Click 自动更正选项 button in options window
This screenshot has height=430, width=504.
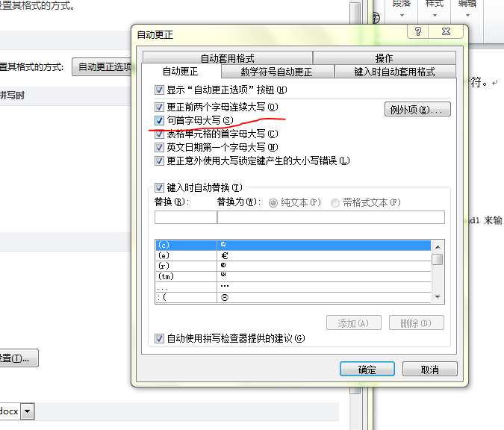pos(102,67)
